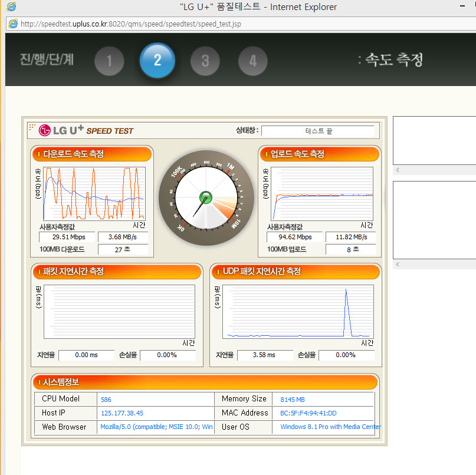Screen dimensions: 476x475
Task: Click the Memory Size 8145 MB value
Action: [293, 400]
